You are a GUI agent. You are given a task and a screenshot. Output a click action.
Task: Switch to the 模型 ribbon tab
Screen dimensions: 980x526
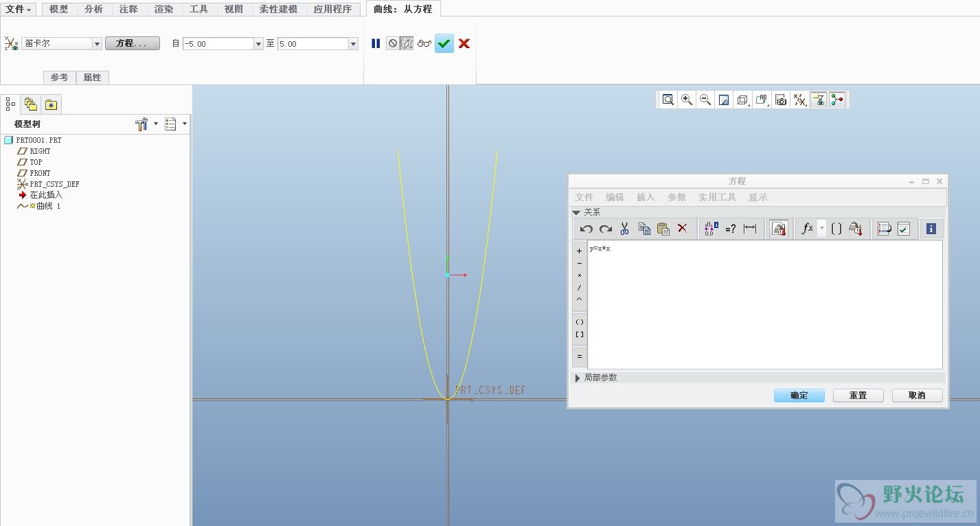(x=59, y=9)
